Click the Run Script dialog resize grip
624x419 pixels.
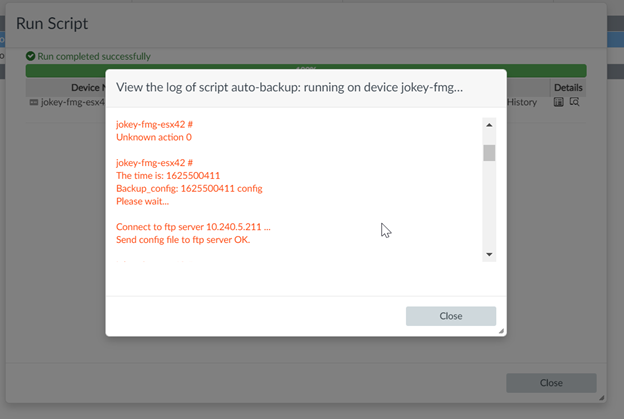(x=601, y=398)
